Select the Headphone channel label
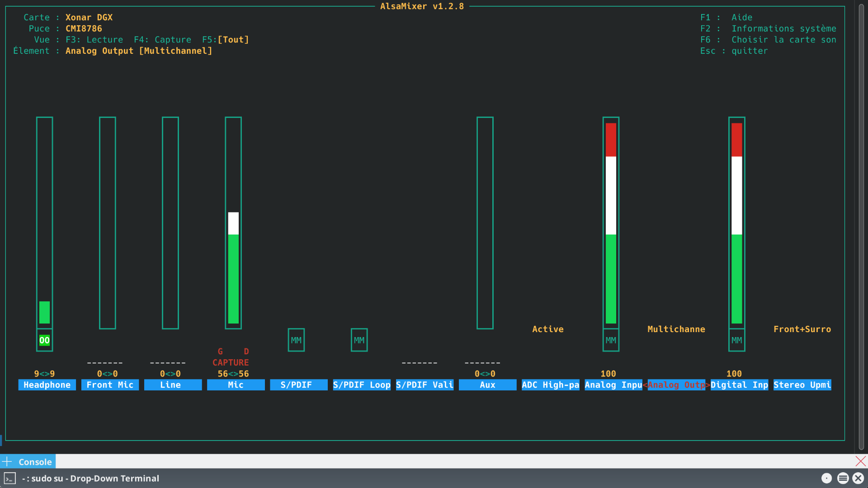868x488 pixels. [47, 385]
